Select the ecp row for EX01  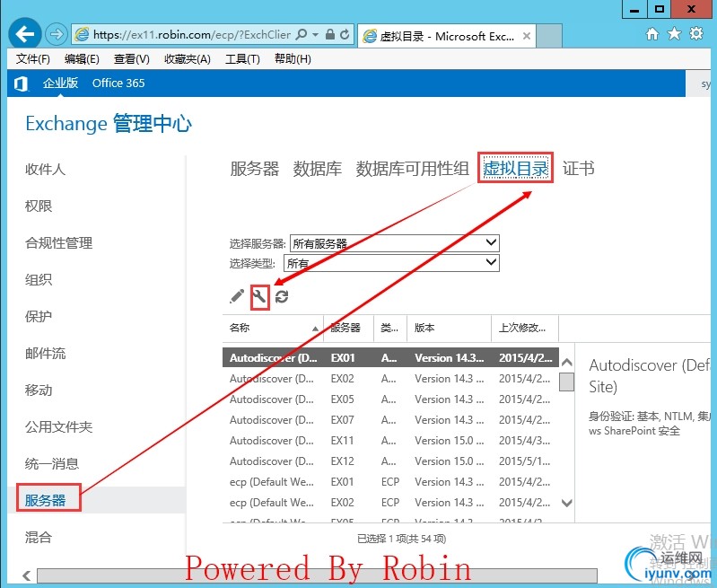tap(390, 482)
